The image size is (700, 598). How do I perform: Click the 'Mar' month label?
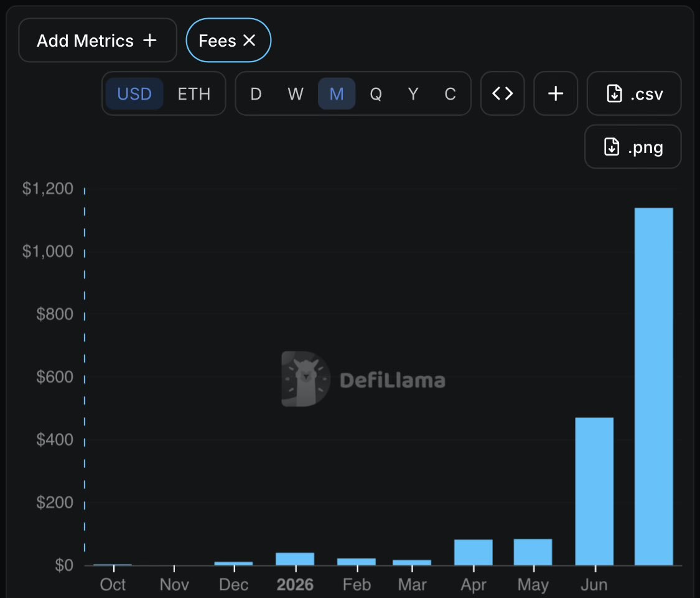coord(412,584)
